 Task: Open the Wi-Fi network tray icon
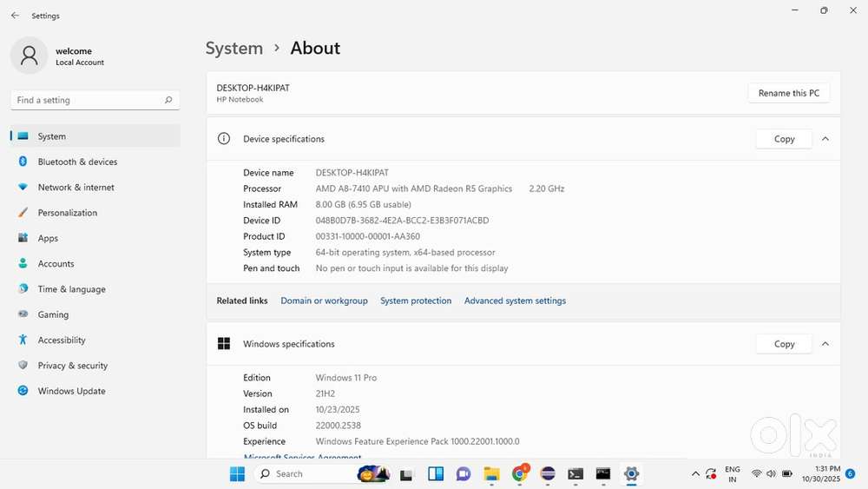pos(756,474)
